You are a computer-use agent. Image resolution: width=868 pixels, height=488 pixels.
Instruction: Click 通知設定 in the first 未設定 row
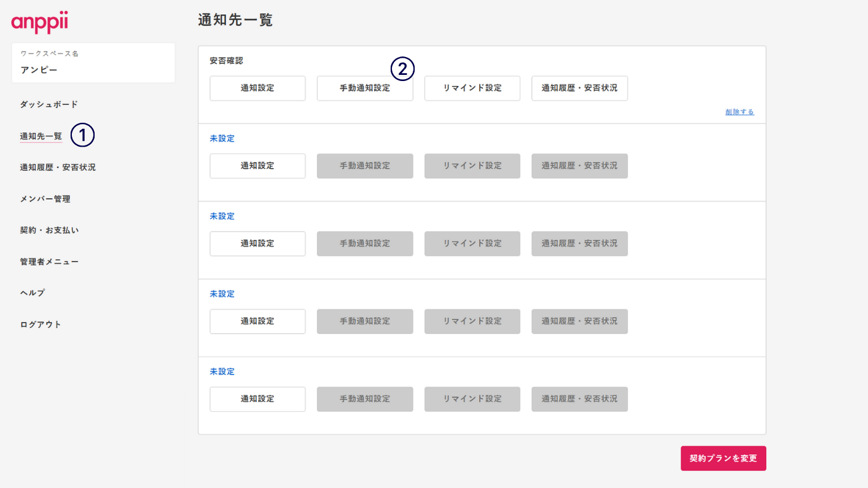257,166
